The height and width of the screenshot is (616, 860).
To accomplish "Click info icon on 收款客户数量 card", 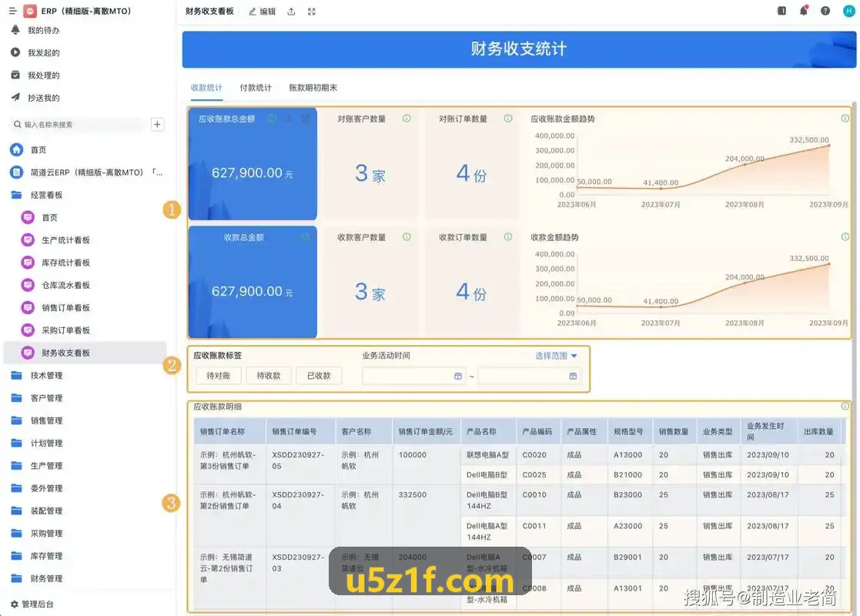I will [x=407, y=237].
